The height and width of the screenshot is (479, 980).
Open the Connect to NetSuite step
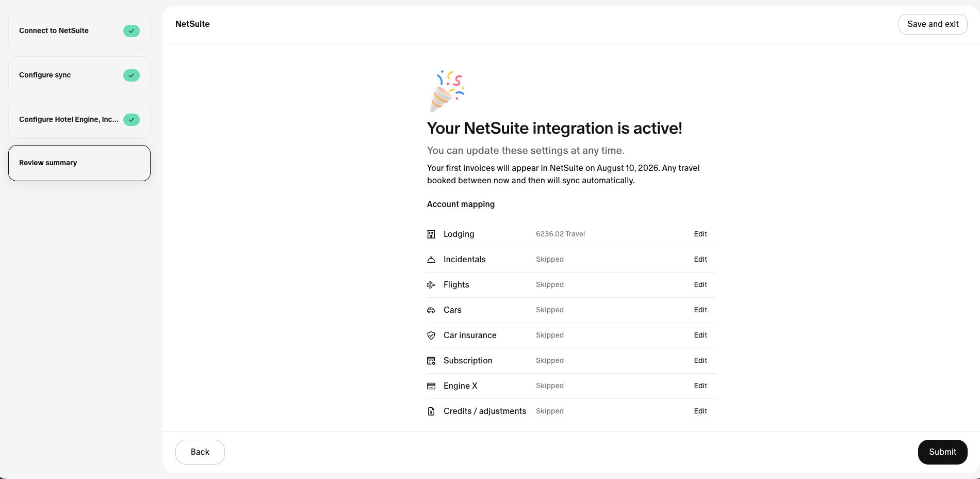(79, 31)
